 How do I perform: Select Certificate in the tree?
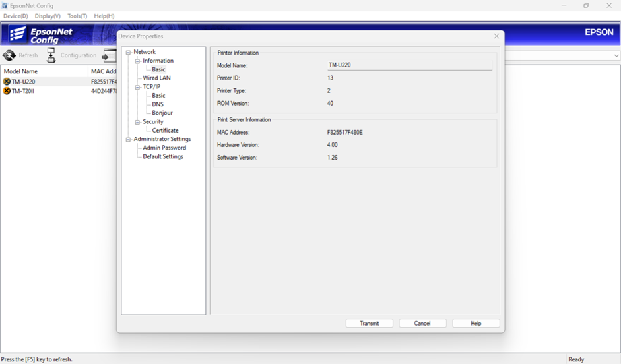(165, 130)
